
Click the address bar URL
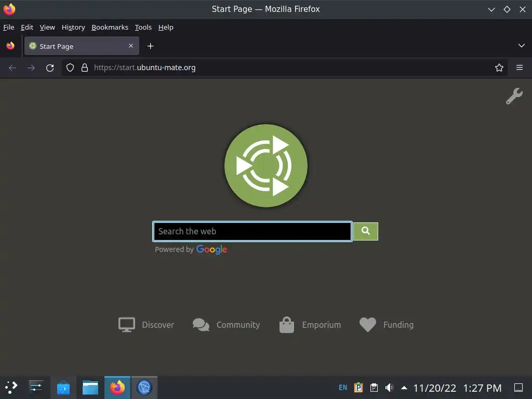(x=144, y=68)
